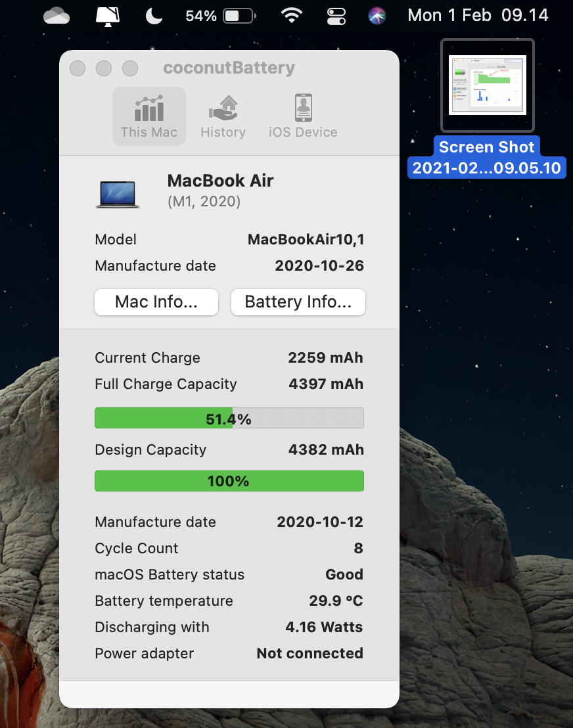Click the Not connected power adapter value

click(309, 653)
